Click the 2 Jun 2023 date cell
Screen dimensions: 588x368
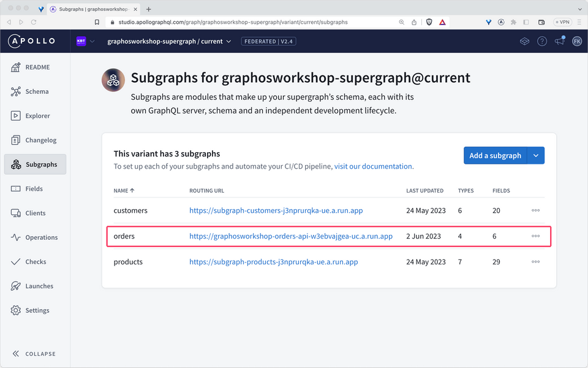click(423, 236)
